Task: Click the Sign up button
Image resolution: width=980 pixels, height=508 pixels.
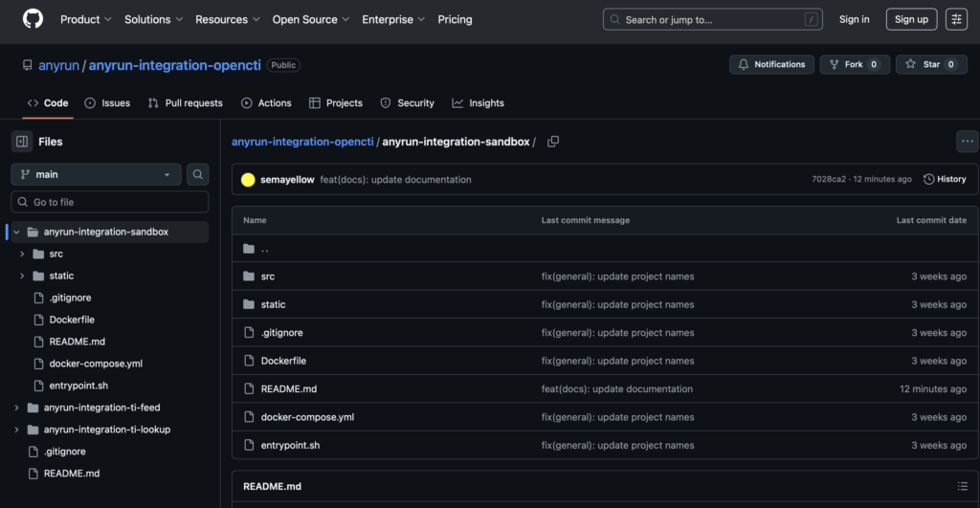Action: click(x=910, y=19)
